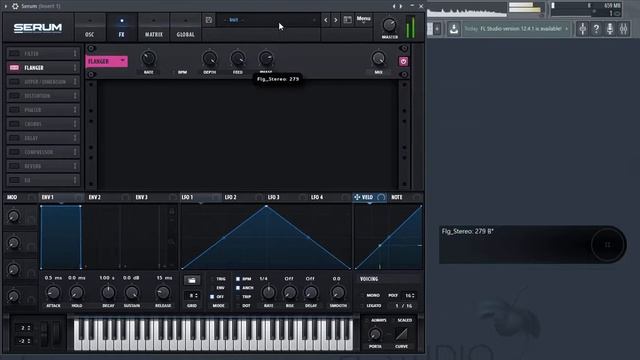Click the drag handle on CHORUS row
This screenshot has height=360, width=640.
[x=75, y=124]
